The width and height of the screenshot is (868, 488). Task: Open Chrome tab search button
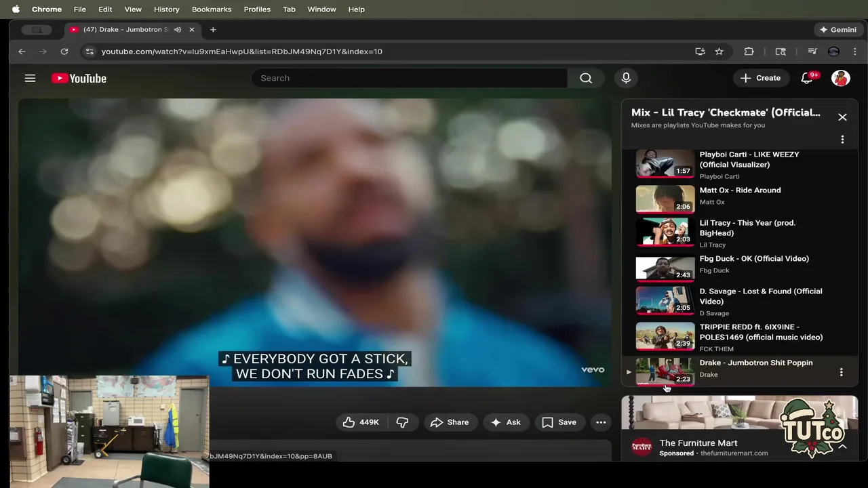click(x=37, y=30)
